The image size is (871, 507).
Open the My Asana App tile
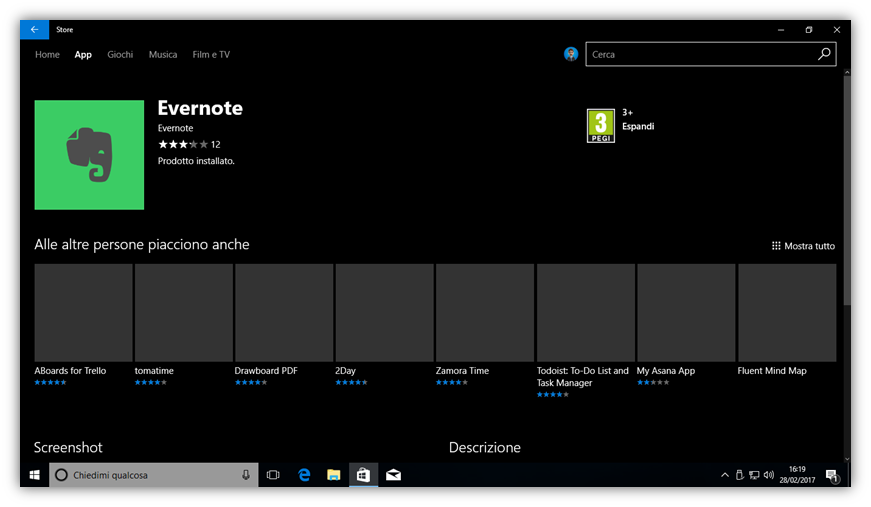click(686, 313)
